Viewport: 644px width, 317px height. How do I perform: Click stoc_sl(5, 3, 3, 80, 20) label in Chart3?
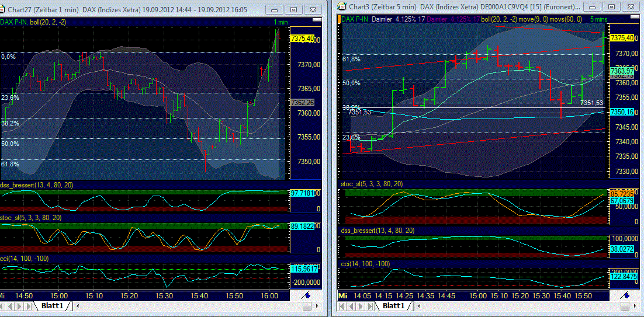tap(372, 184)
